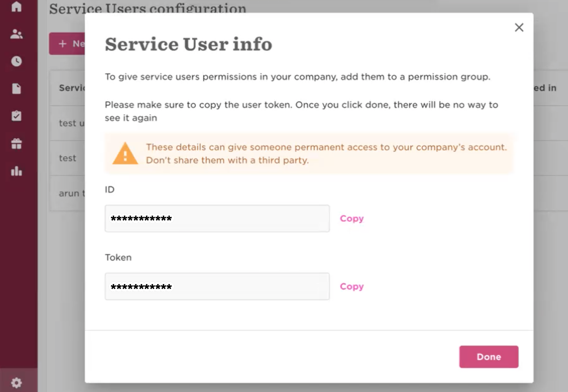Viewport: 568px width, 392px height.
Task: Open the Documents sidebar icon
Action: 16,89
